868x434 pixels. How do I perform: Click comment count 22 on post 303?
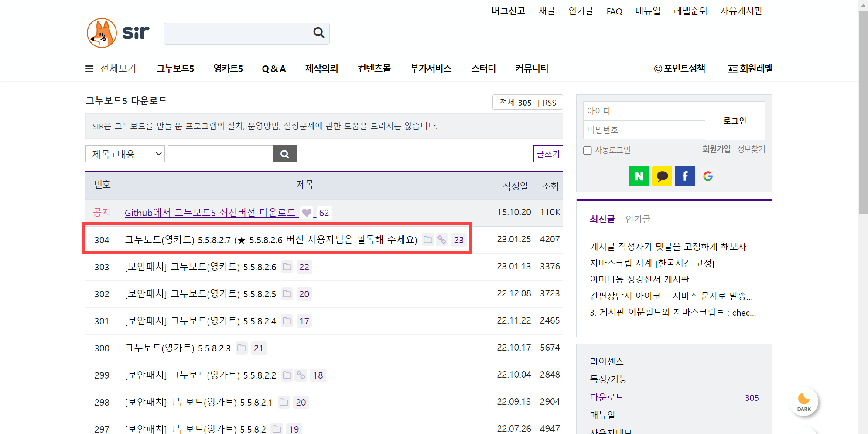(304, 267)
